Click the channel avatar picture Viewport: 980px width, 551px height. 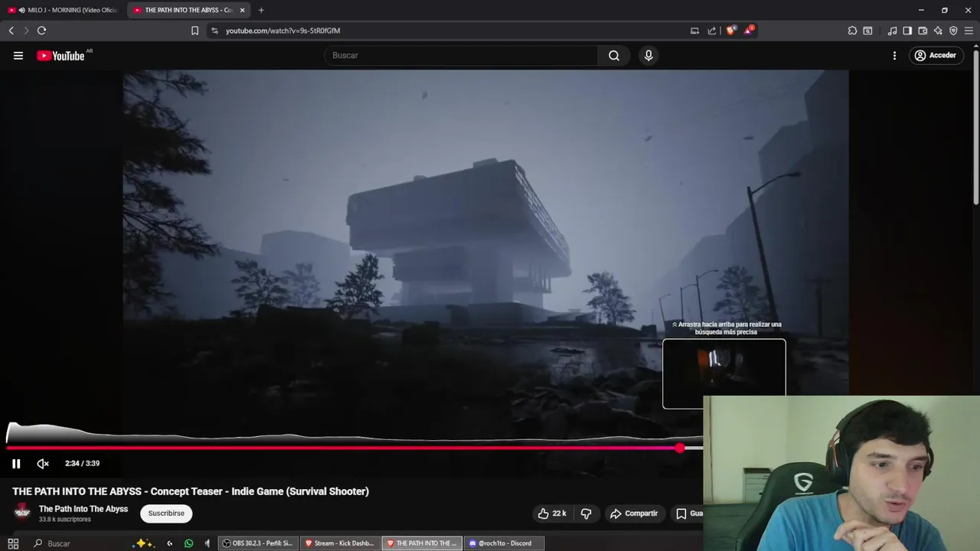23,512
